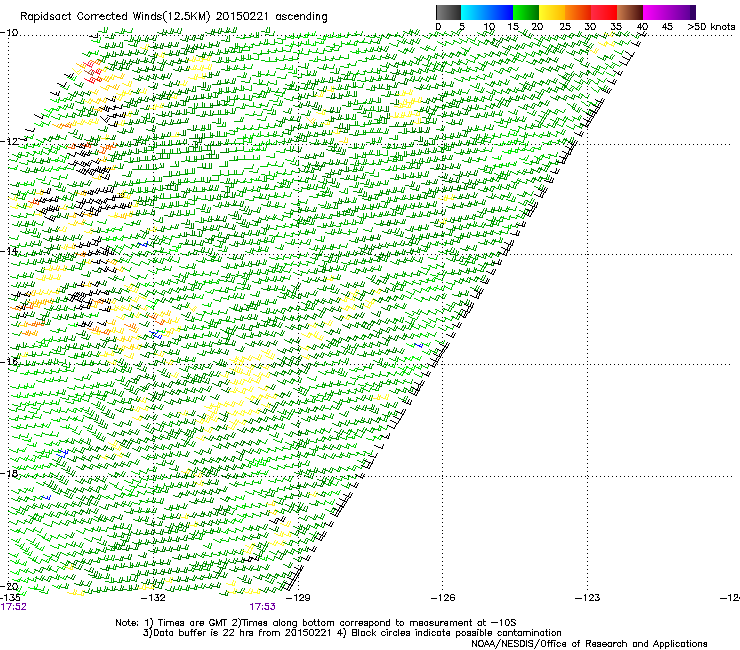Click the green 15-20 knots legend swatch
The height and width of the screenshot is (650, 740).
point(526,12)
